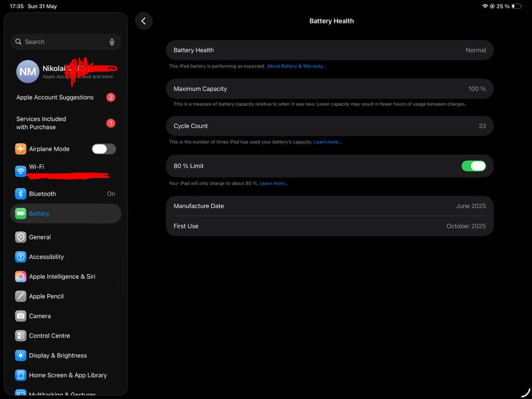Tap the Camera icon
The image size is (532, 399).
point(21,316)
